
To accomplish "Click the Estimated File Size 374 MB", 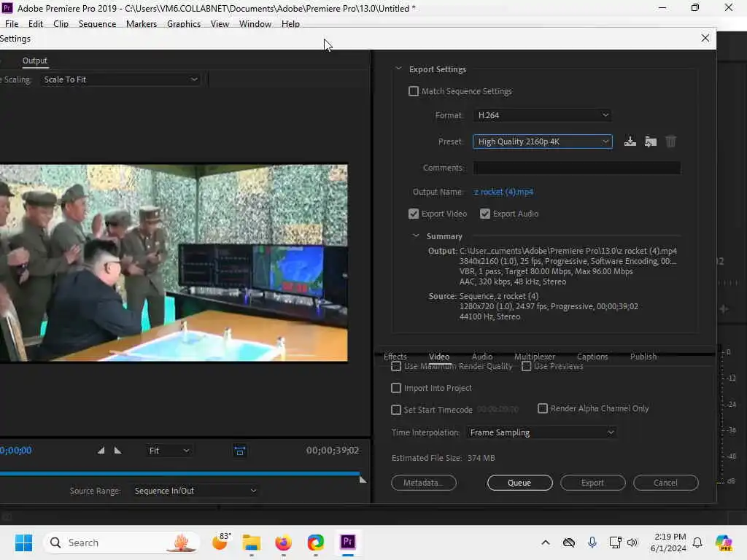I will click(443, 458).
